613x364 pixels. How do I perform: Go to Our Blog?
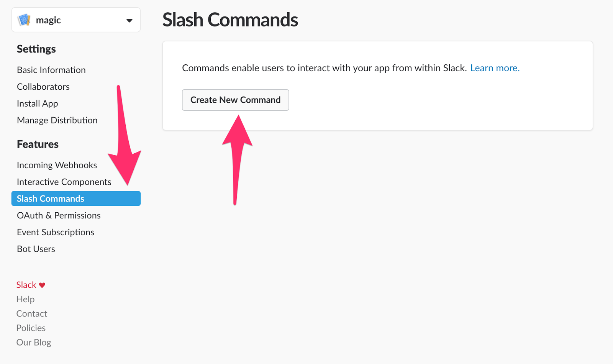pos(34,342)
